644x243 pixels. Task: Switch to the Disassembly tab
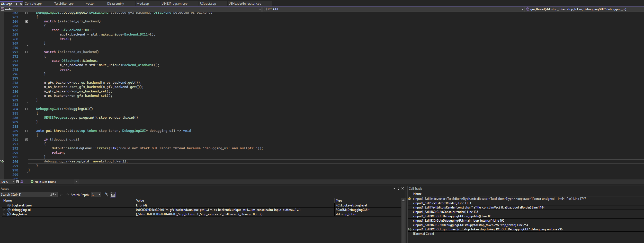click(116, 3)
